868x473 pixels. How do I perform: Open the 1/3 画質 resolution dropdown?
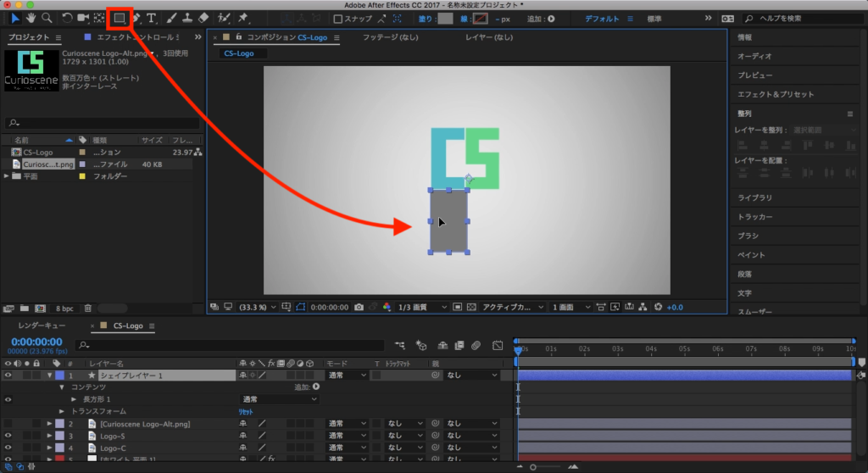[422, 307]
